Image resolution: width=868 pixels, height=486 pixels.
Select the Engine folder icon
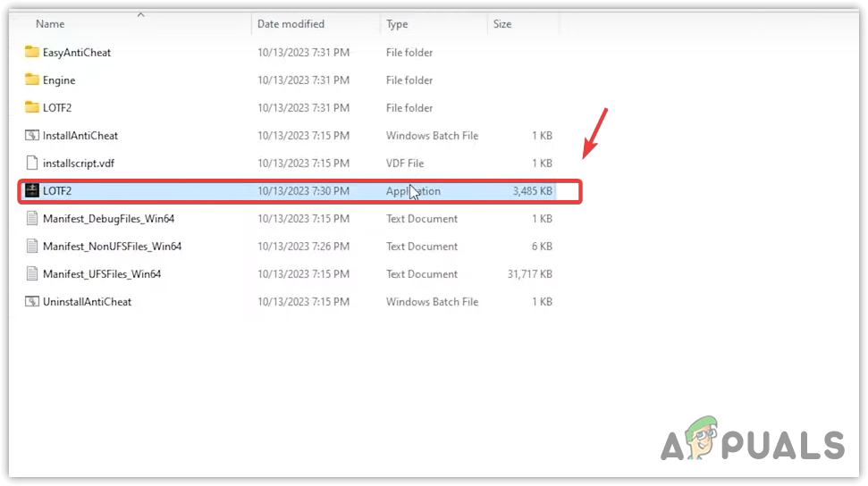pyautogui.click(x=32, y=80)
